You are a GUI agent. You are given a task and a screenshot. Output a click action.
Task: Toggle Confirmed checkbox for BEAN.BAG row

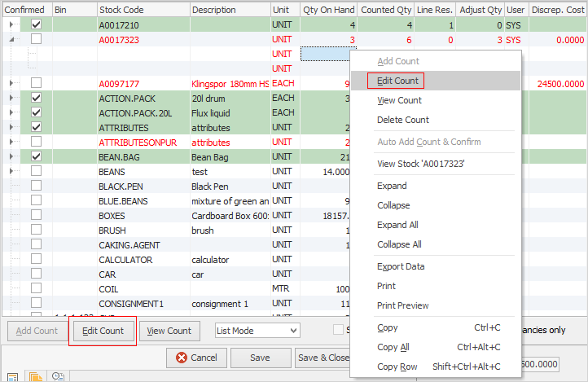click(36, 156)
